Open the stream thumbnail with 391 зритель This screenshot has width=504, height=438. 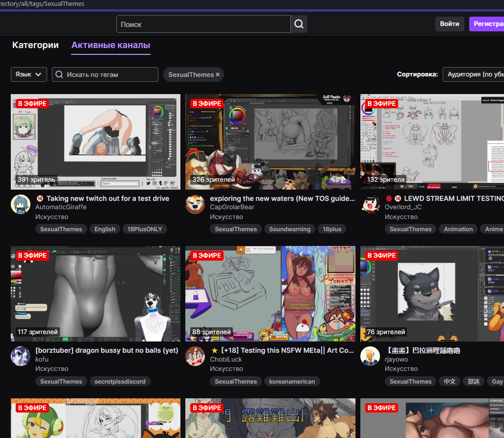point(96,142)
